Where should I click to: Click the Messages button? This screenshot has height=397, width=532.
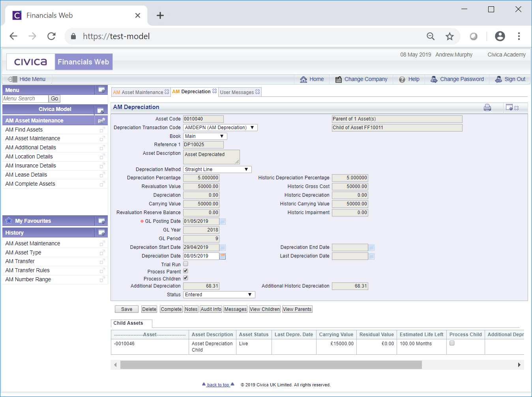click(x=236, y=309)
